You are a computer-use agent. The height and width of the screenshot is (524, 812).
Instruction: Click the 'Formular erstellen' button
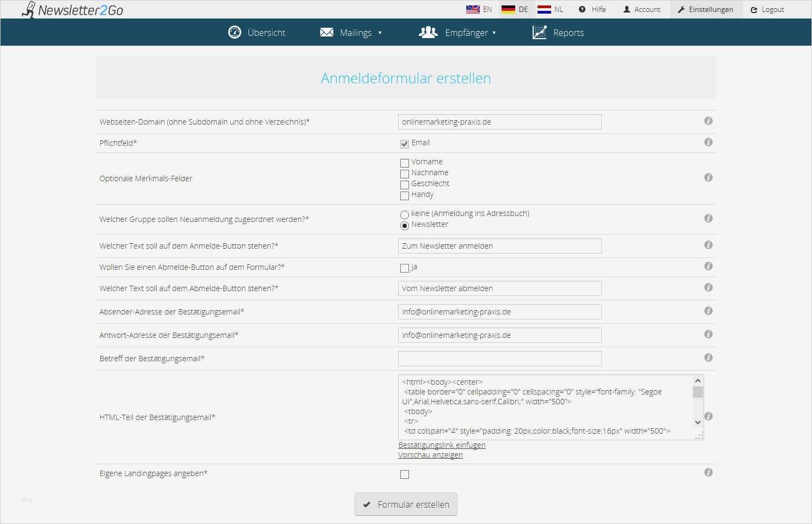(x=406, y=504)
